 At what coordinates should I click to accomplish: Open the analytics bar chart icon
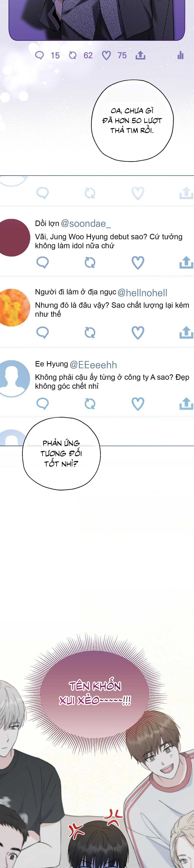(181, 55)
